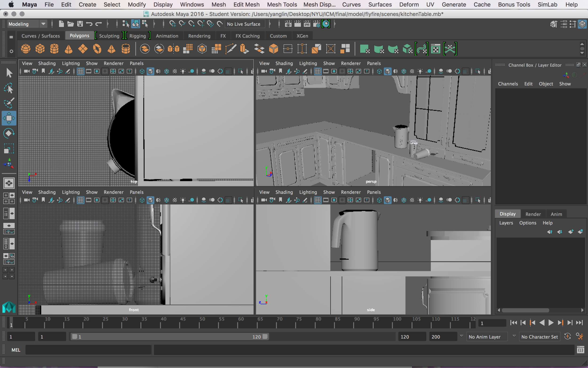Click the time slider at frame 60
Viewport: 588px width, 368px height.
pos(238,323)
